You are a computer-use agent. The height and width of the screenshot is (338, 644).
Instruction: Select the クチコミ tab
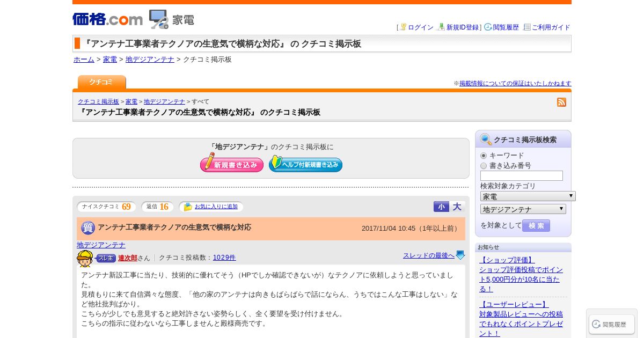101,82
